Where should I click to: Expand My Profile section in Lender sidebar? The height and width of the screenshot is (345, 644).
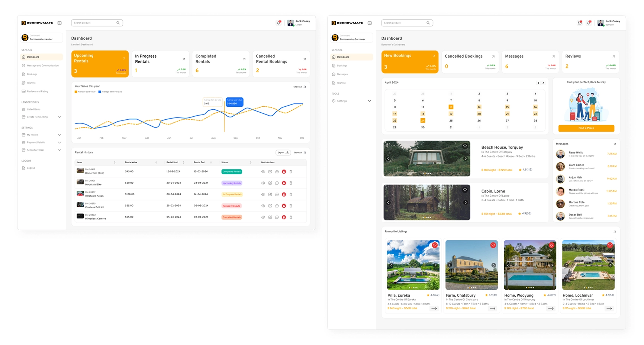point(59,135)
